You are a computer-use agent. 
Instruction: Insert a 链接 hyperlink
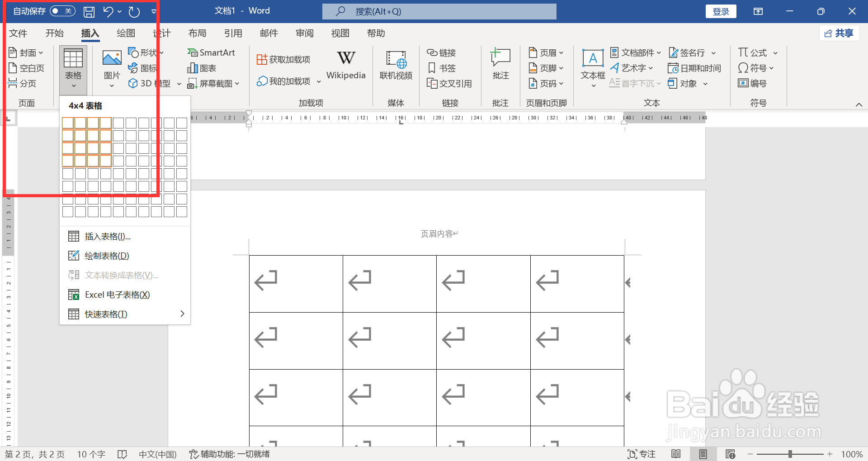pyautogui.click(x=441, y=52)
